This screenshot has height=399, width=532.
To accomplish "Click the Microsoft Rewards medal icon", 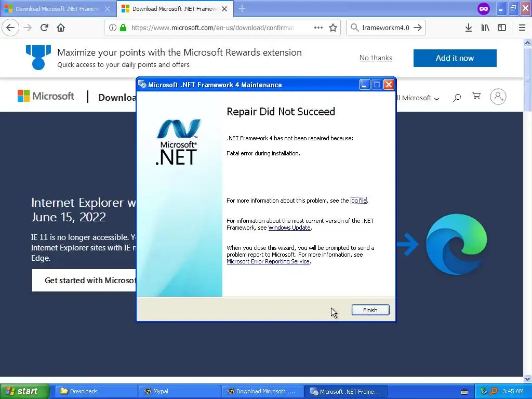I will coord(38,57).
